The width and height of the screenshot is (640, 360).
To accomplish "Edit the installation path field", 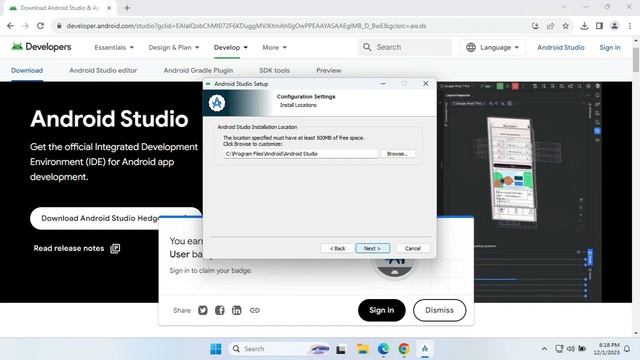I will (x=301, y=154).
